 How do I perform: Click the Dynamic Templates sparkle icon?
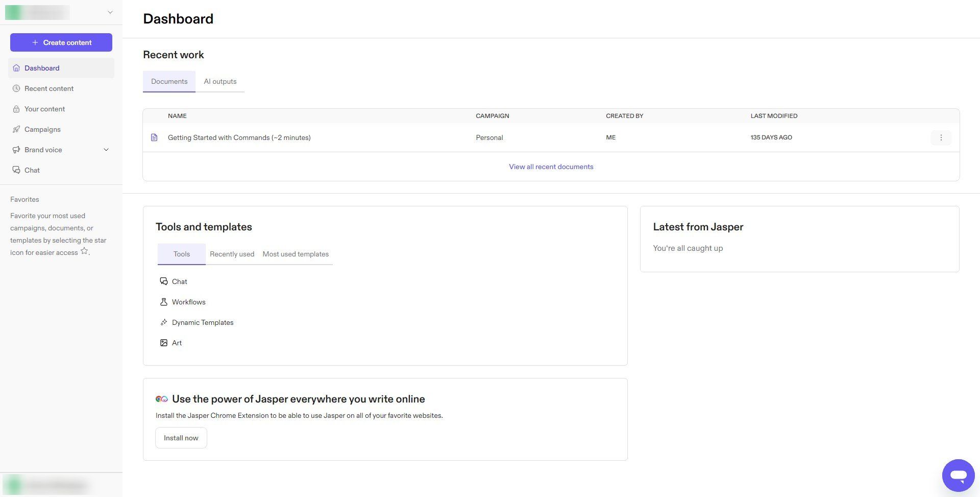[164, 322]
